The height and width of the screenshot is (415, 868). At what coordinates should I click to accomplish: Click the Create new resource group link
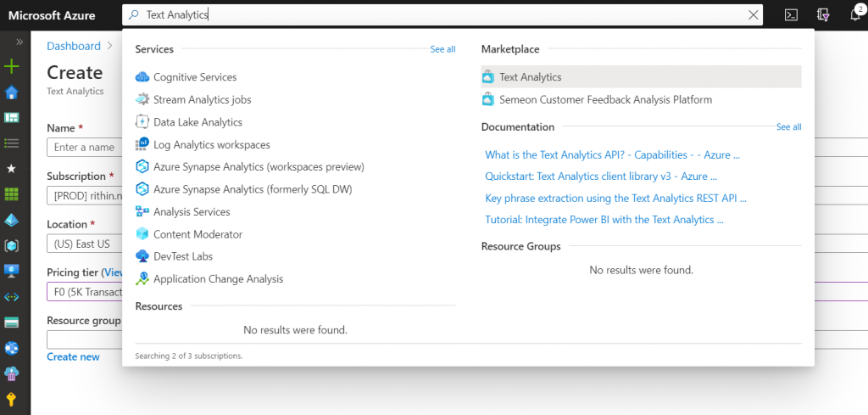pyautogui.click(x=73, y=356)
